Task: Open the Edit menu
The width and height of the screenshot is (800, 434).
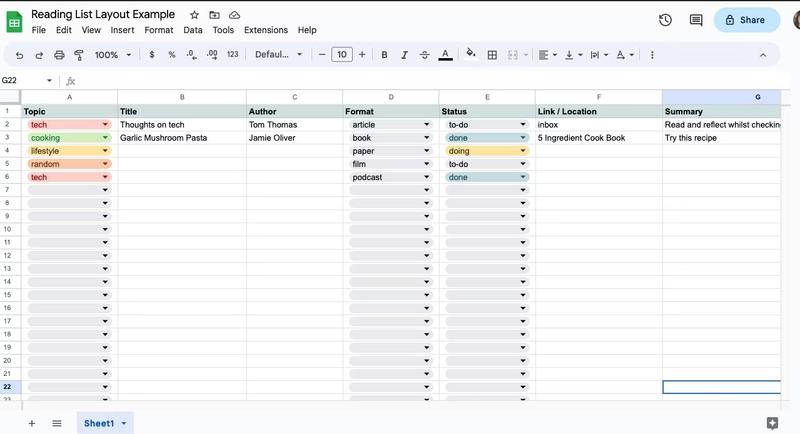Action: [x=64, y=30]
